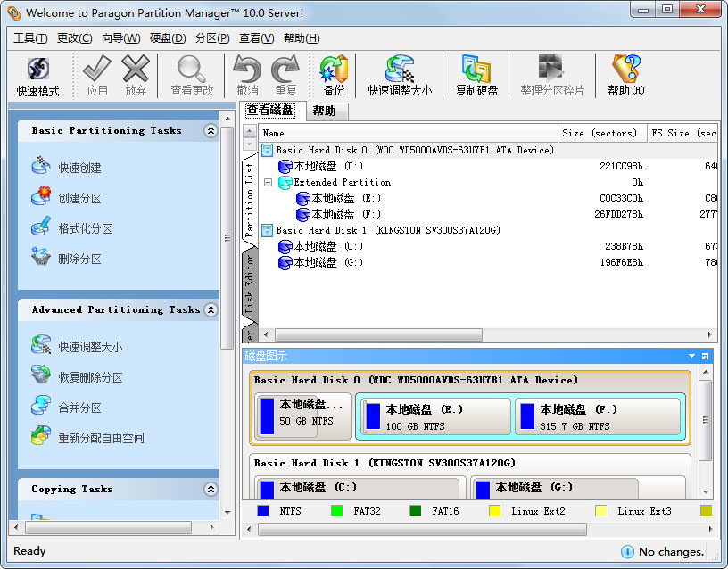The height and width of the screenshot is (569, 728).
Task: Select 删除分区 in the sidebar
Action: coord(79,260)
